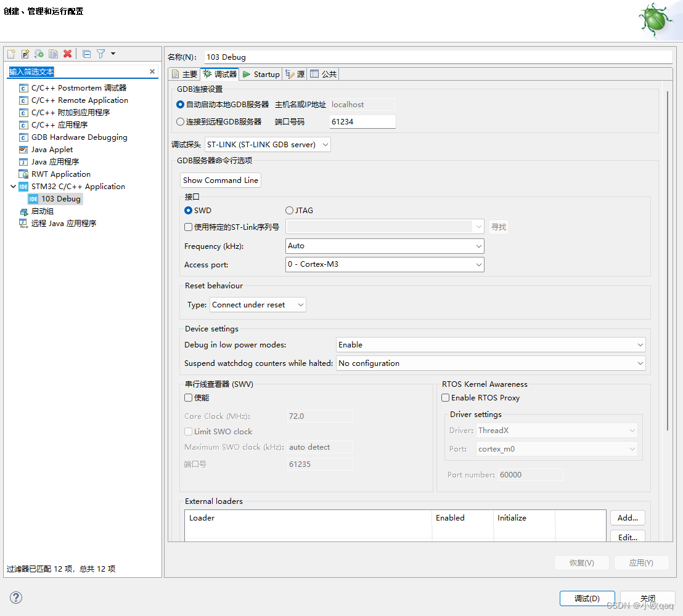Open the Access port dropdown
This screenshot has height=616, width=683.
coord(385,264)
